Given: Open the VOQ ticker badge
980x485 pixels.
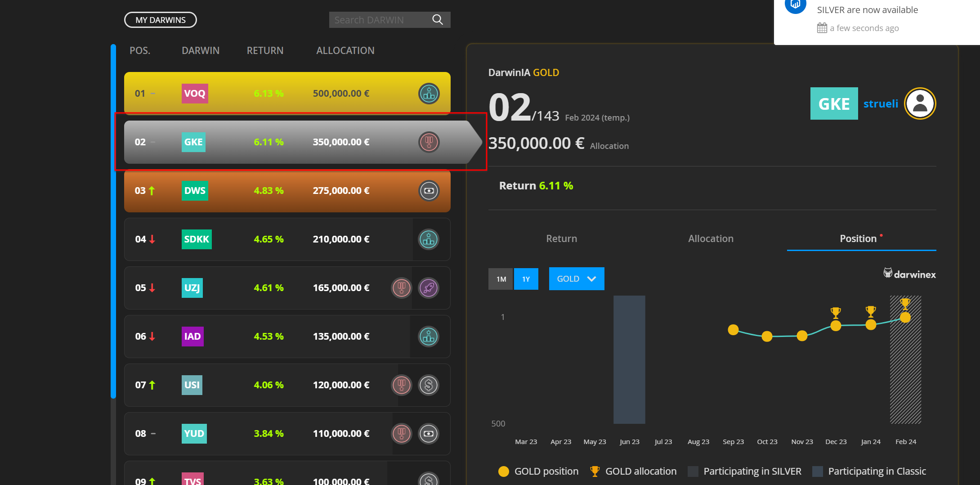Looking at the screenshot, I should click(195, 94).
